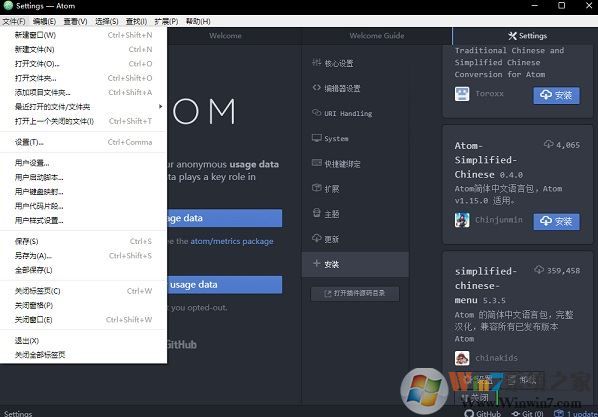The width and height of the screenshot is (598, 417).
Task: Open 快捷键绑定 keyboard section
Action: coord(355,164)
